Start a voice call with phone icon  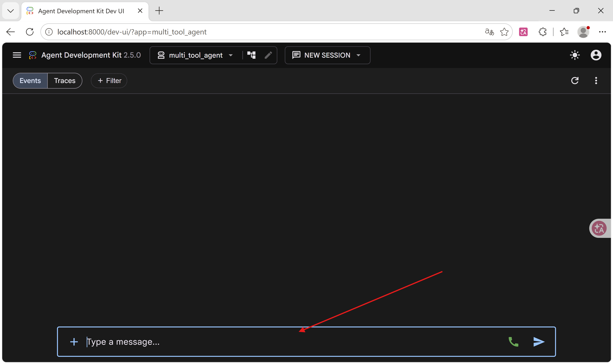pyautogui.click(x=513, y=342)
